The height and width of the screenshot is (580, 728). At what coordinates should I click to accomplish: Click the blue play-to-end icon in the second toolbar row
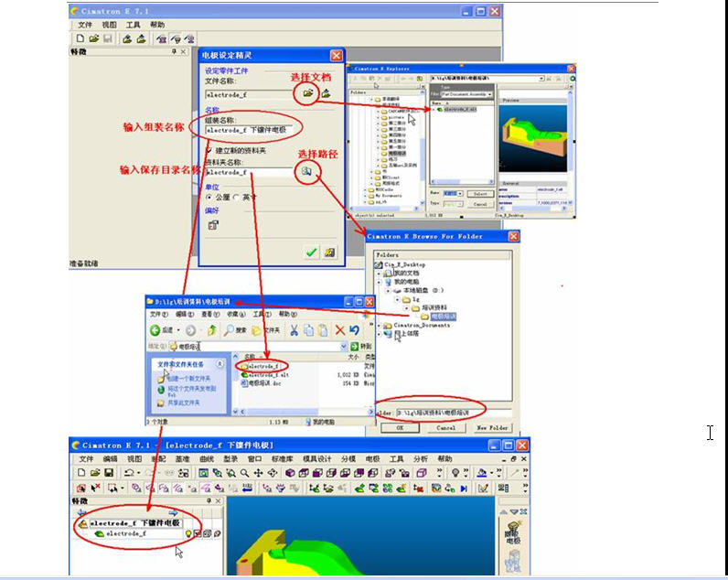[x=464, y=488]
